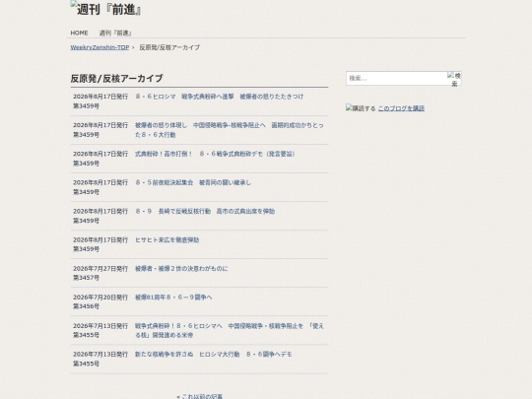Click issue date beside ヒサヒト来広 article
This screenshot has width=532, height=399.
100,244
